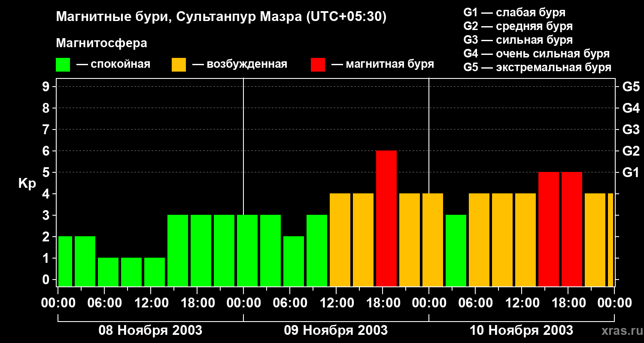The height and width of the screenshot is (343, 644).
Task: Click the orange «возбужденная» legend swatch
Action: (179, 65)
